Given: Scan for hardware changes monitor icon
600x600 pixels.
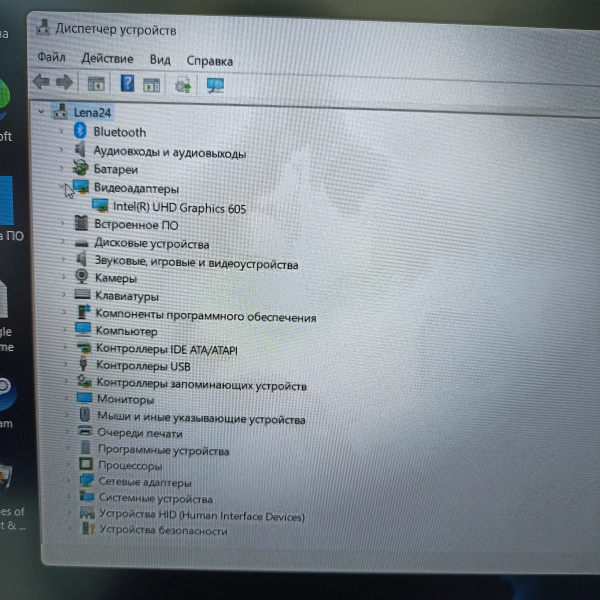Looking at the screenshot, I should point(215,85).
